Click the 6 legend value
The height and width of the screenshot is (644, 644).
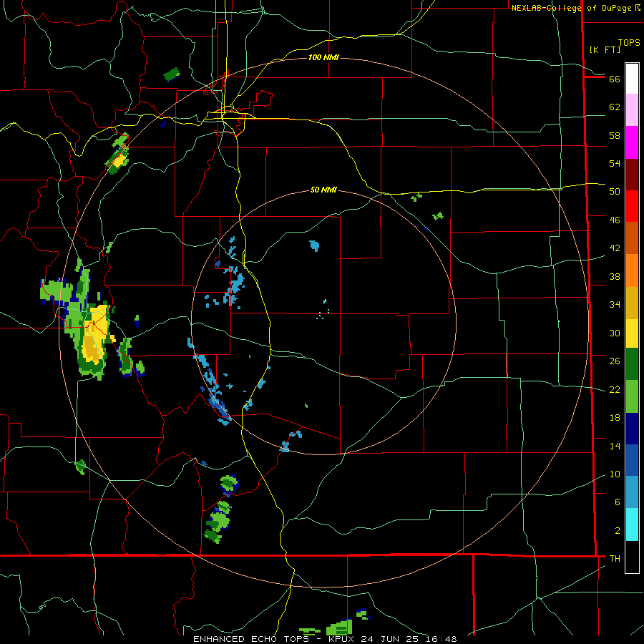pos(618,502)
